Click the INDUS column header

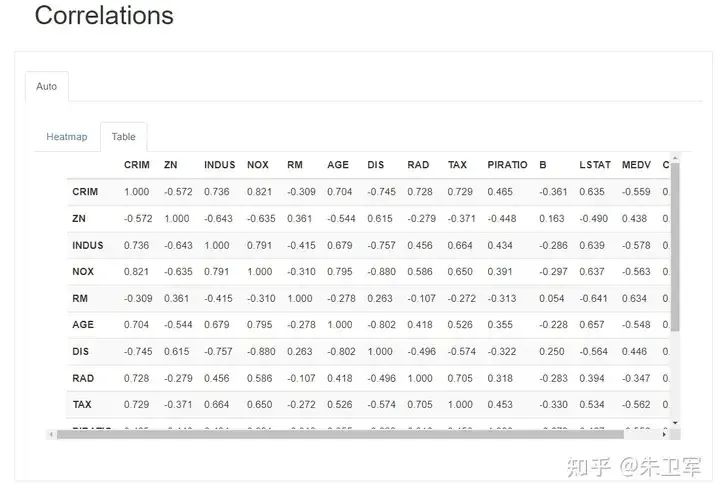219,165
